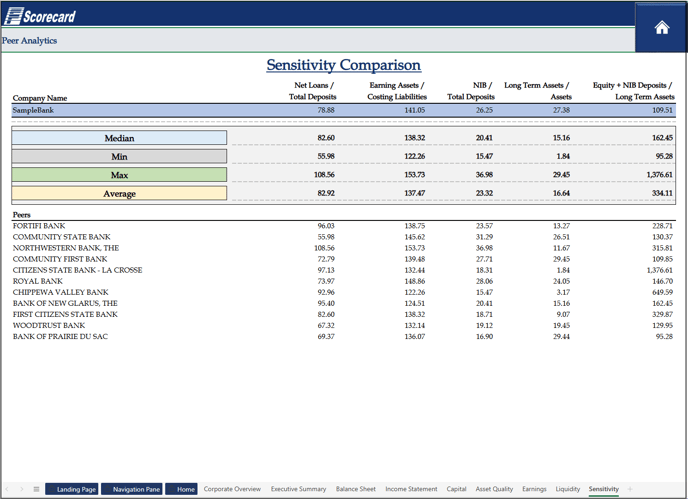This screenshot has width=688, height=499.
Task: Select FORTIFI BANK row
Action: (x=344, y=226)
